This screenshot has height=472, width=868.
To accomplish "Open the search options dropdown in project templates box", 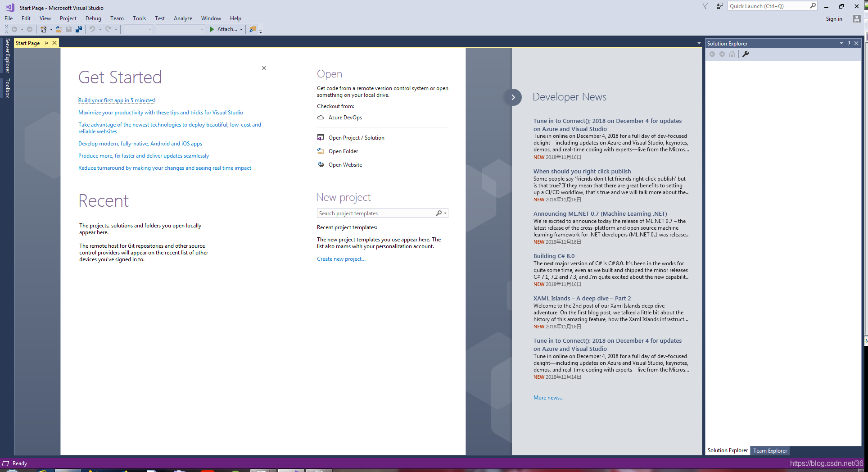I will coord(445,213).
